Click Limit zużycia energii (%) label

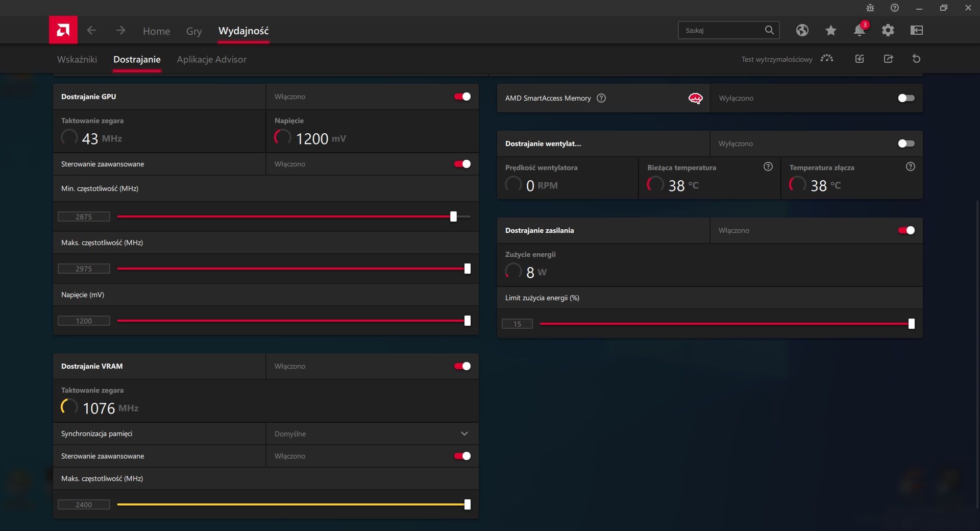[542, 298]
